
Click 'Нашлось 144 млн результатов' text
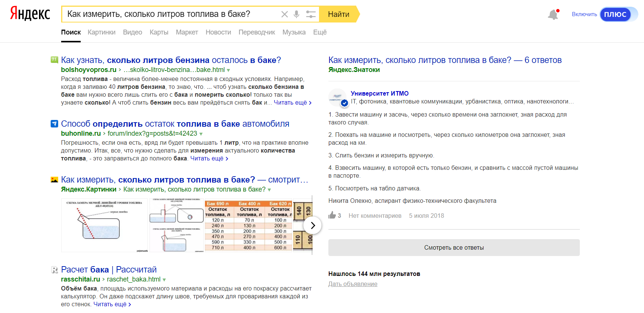pos(374,274)
